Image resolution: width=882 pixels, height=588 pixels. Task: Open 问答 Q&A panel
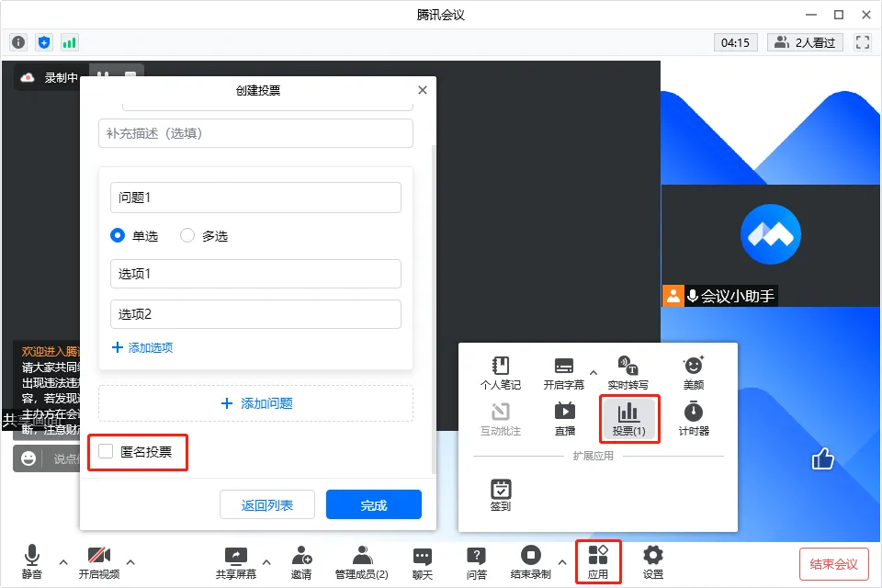(x=477, y=562)
